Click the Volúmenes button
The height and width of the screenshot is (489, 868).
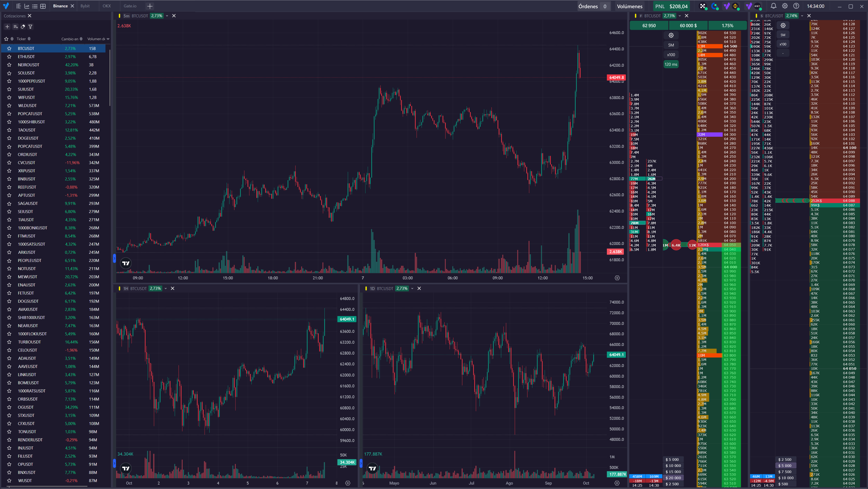[629, 6]
